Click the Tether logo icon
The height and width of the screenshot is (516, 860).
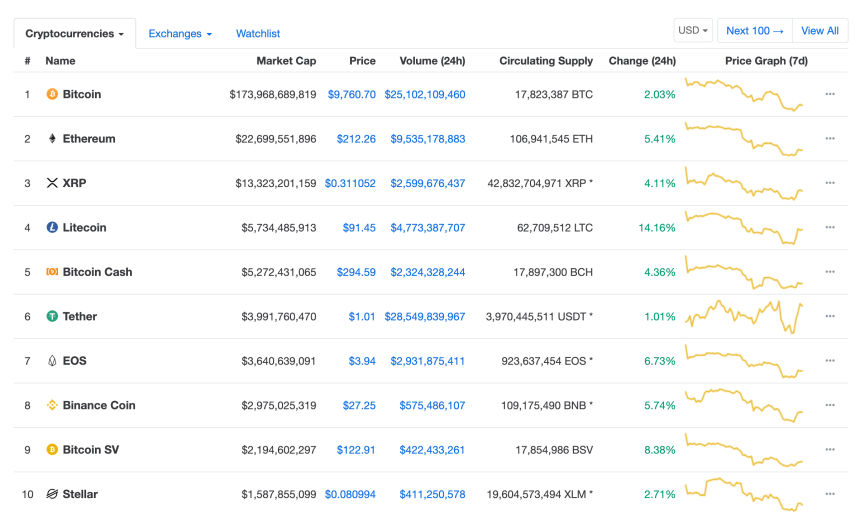(x=52, y=316)
